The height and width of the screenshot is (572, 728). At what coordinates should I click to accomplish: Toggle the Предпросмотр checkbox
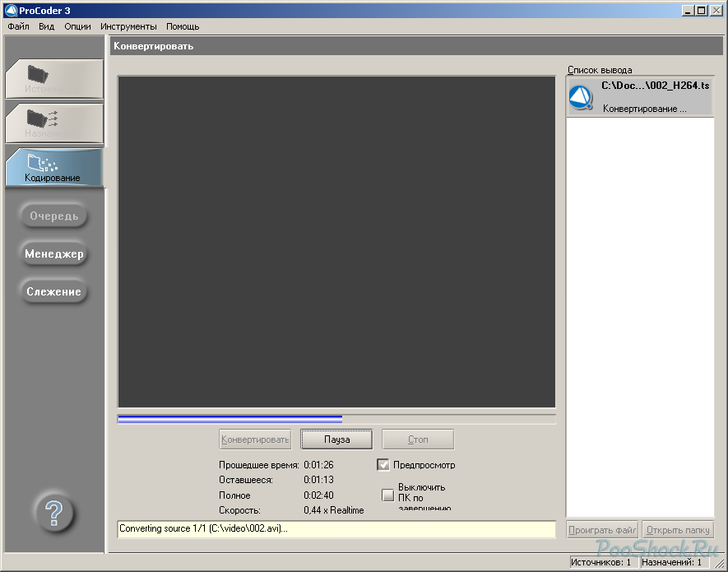tap(383, 465)
